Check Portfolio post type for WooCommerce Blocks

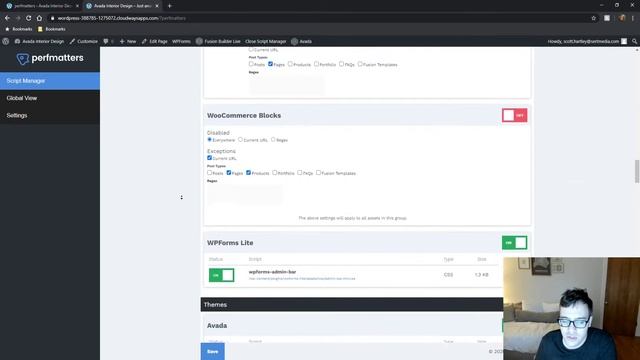(x=275, y=173)
